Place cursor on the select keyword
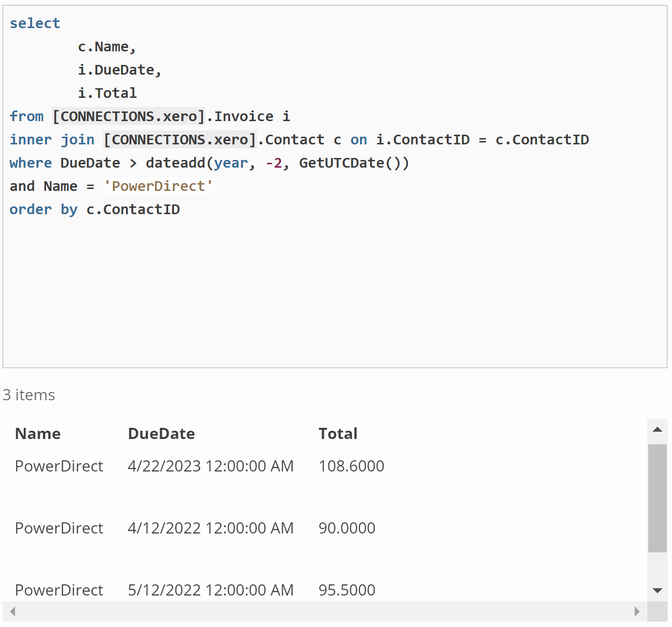 click(x=35, y=23)
